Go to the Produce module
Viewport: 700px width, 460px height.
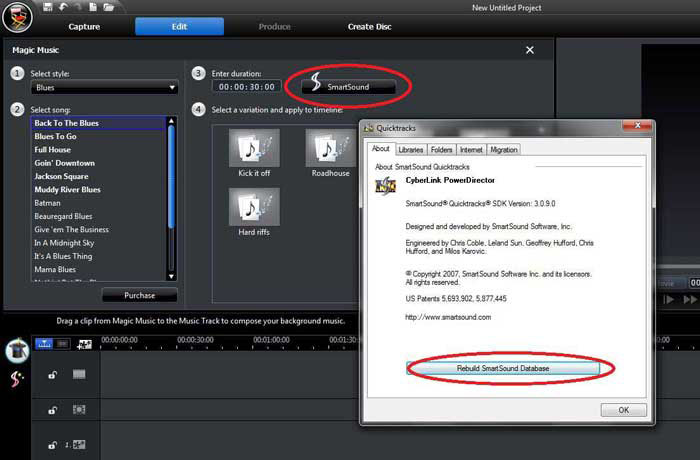pyautogui.click(x=275, y=27)
